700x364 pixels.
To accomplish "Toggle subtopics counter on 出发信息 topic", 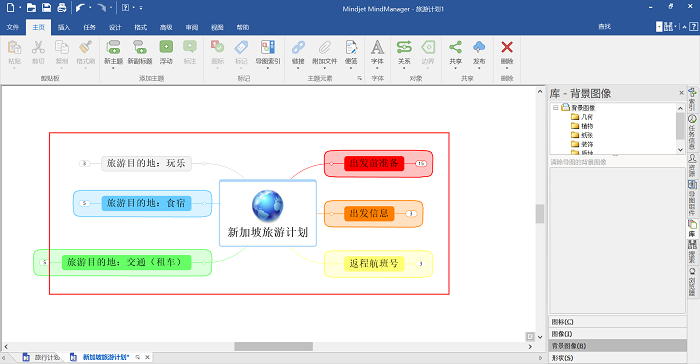I will tap(411, 213).
